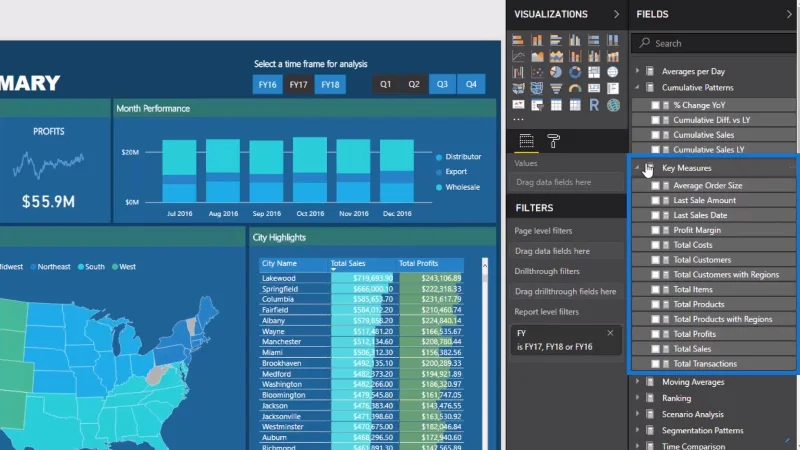Click the South region legend swatch

tap(81, 267)
